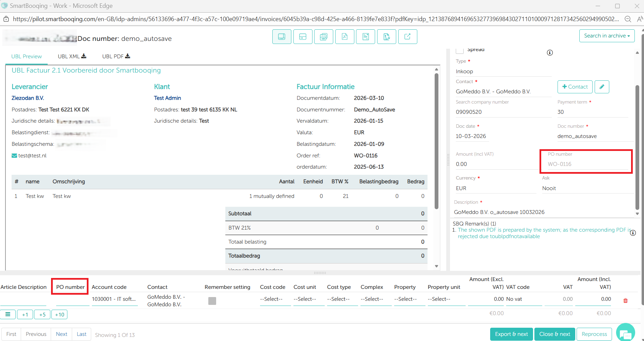Open the Property unit select dropdown

tap(439, 299)
